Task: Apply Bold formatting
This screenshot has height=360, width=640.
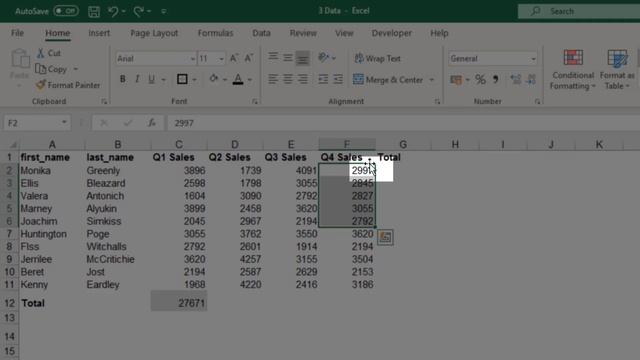Action: coord(122,79)
